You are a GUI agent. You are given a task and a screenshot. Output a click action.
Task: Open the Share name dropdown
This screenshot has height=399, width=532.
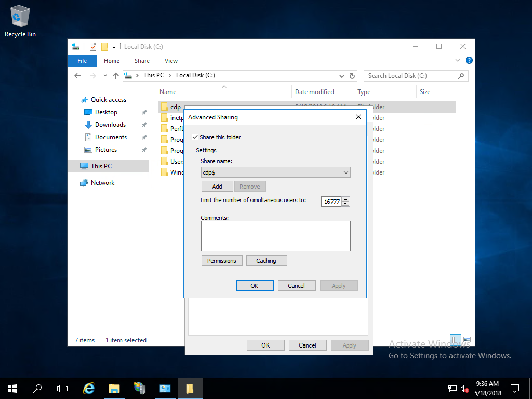346,172
